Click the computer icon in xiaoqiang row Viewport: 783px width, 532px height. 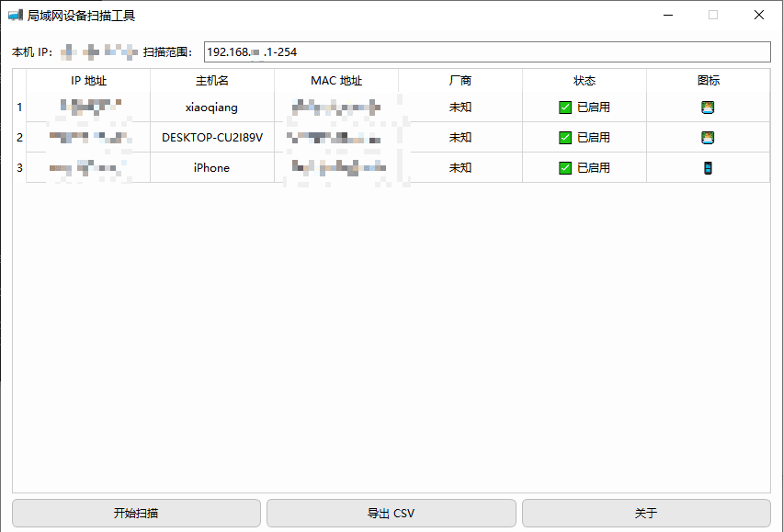point(708,108)
